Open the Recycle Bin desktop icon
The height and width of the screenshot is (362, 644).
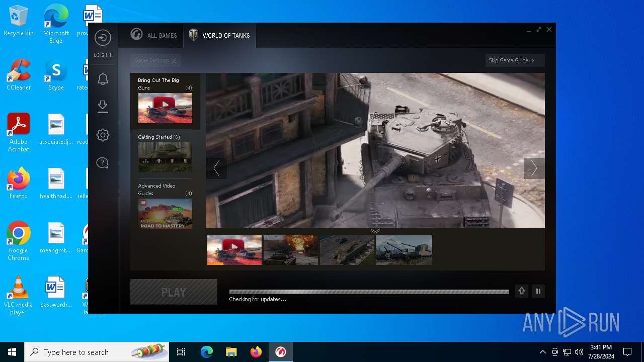pyautogui.click(x=19, y=21)
